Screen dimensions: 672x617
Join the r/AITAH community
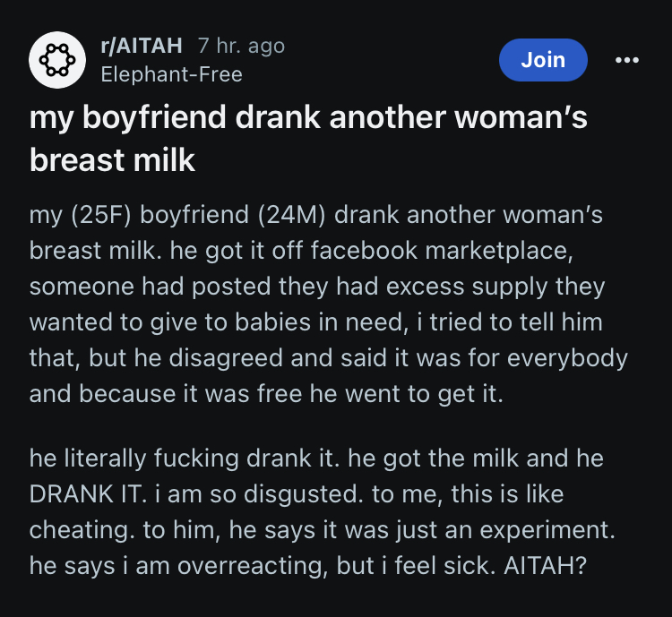click(x=543, y=60)
